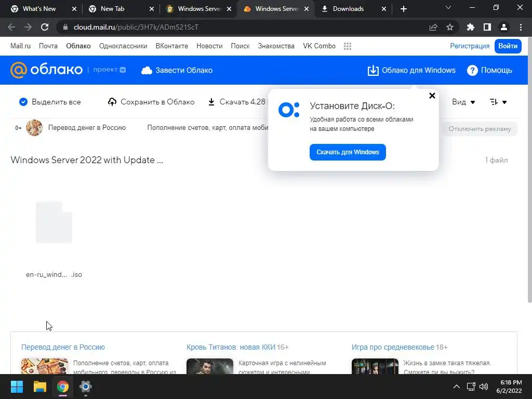This screenshot has height=399, width=532.
Task: Open the Игра про средневековье ad link
Action: pos(393,347)
